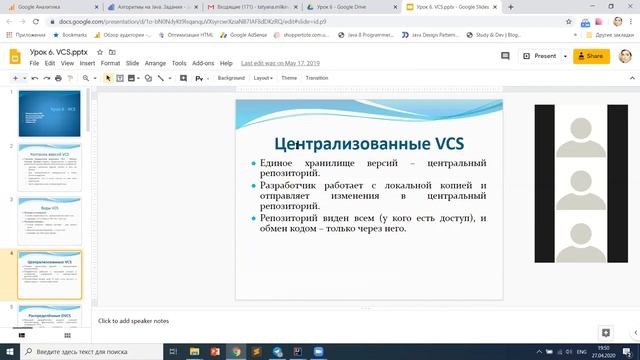This screenshot has height=360, width=640.
Task: Open Zoom app from taskbar
Action: pyautogui.click(x=318, y=351)
